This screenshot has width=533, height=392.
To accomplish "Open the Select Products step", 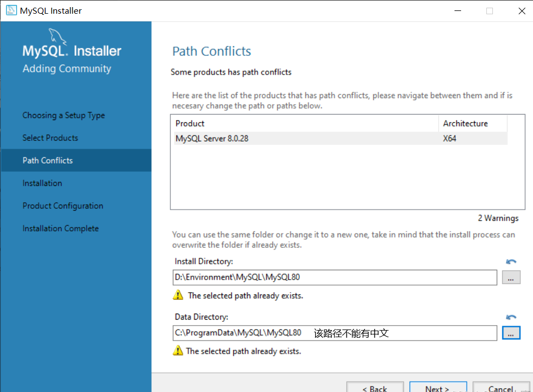I will tap(51, 138).
